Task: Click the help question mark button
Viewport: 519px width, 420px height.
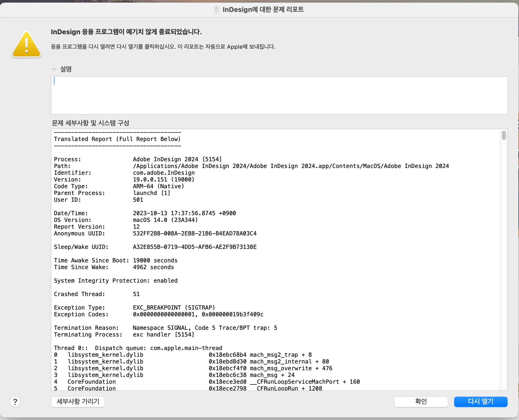Action: coord(15,402)
